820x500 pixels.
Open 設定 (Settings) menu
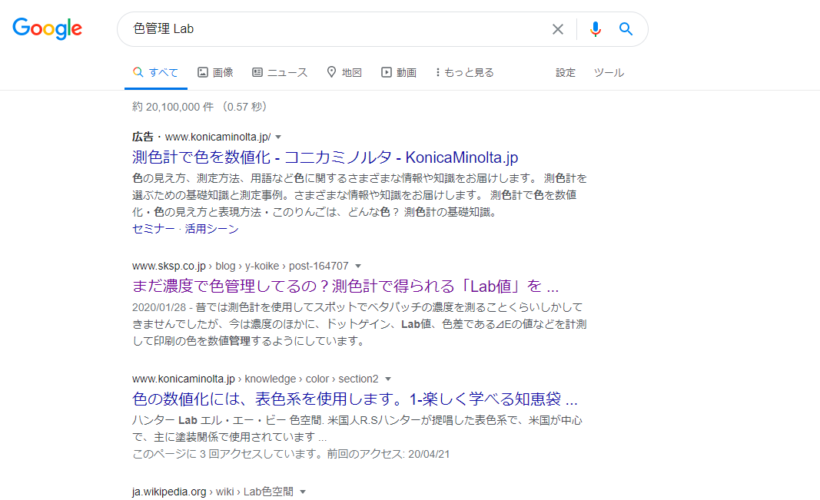click(x=566, y=72)
